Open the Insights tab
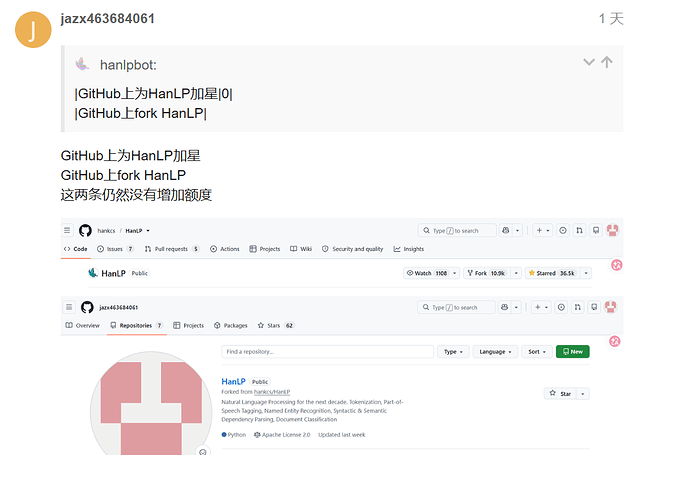 coord(409,249)
